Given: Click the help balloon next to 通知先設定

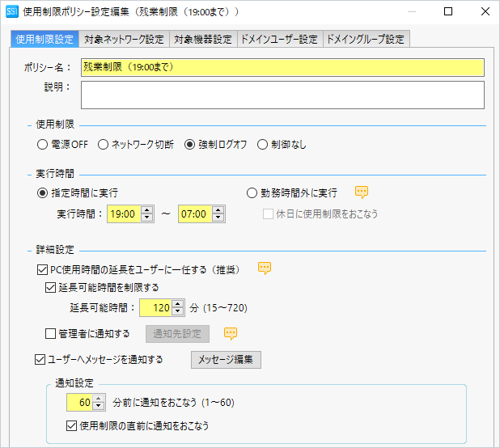Looking at the screenshot, I should pyautogui.click(x=230, y=333).
